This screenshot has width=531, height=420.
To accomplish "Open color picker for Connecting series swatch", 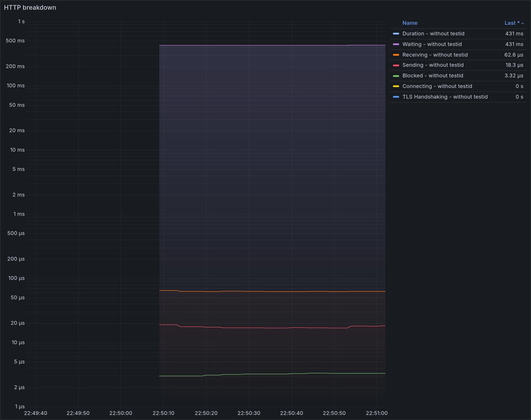I will point(396,86).
